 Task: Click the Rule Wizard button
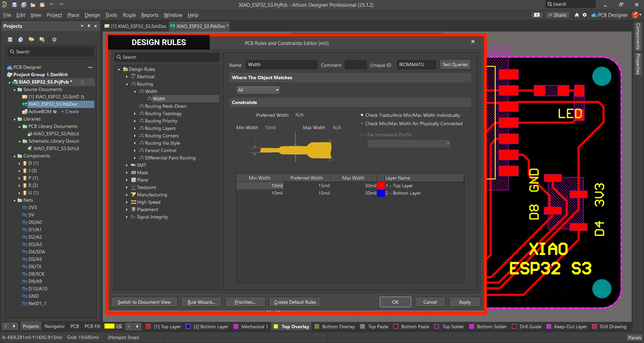click(201, 302)
